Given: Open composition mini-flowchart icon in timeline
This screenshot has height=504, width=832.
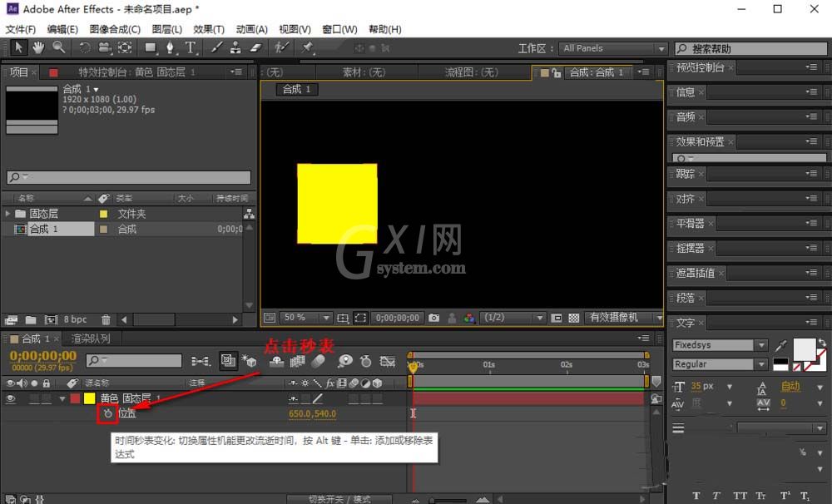Looking at the screenshot, I should pyautogui.click(x=200, y=361).
